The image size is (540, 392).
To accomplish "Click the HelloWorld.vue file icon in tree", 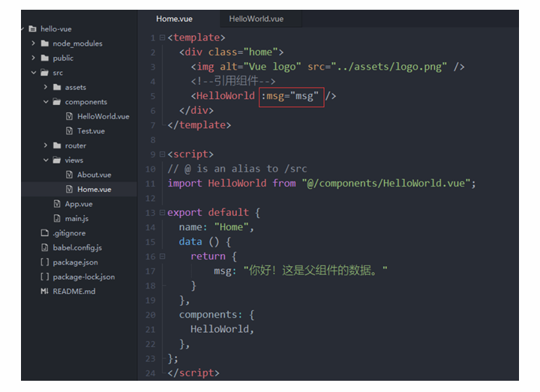I will (70, 116).
